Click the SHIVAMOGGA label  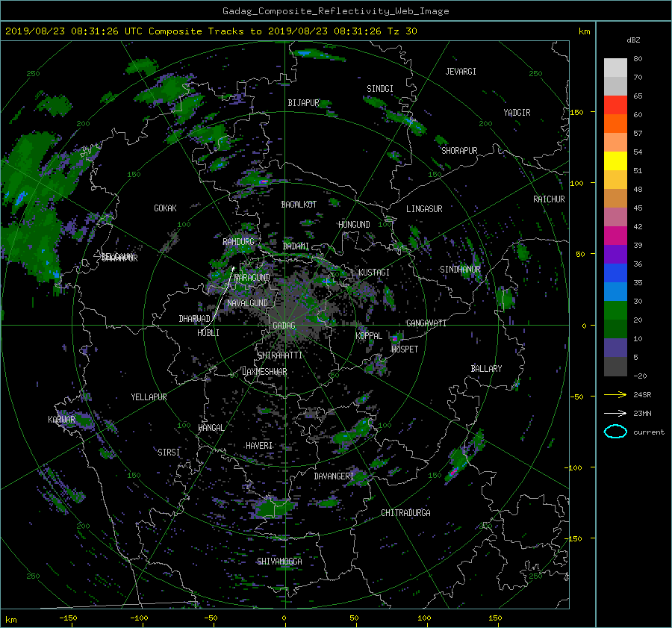279,562
